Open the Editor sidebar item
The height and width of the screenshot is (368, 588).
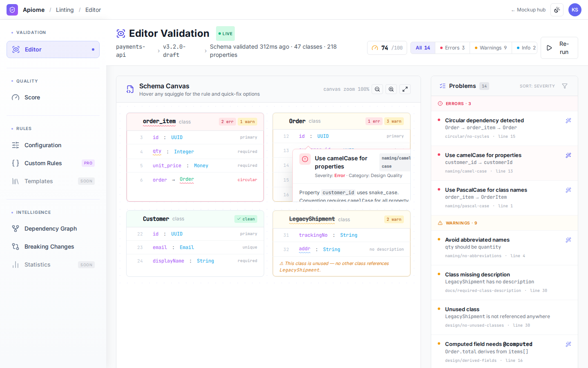click(53, 49)
